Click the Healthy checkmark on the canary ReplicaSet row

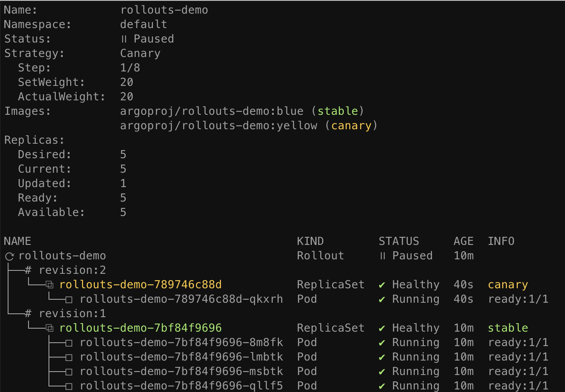pos(382,285)
